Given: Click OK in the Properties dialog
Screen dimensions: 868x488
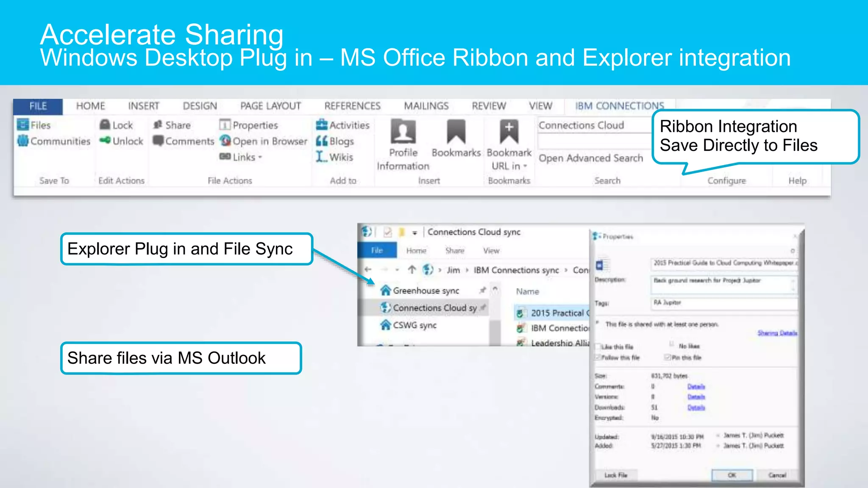Looking at the screenshot, I should pyautogui.click(x=732, y=475).
